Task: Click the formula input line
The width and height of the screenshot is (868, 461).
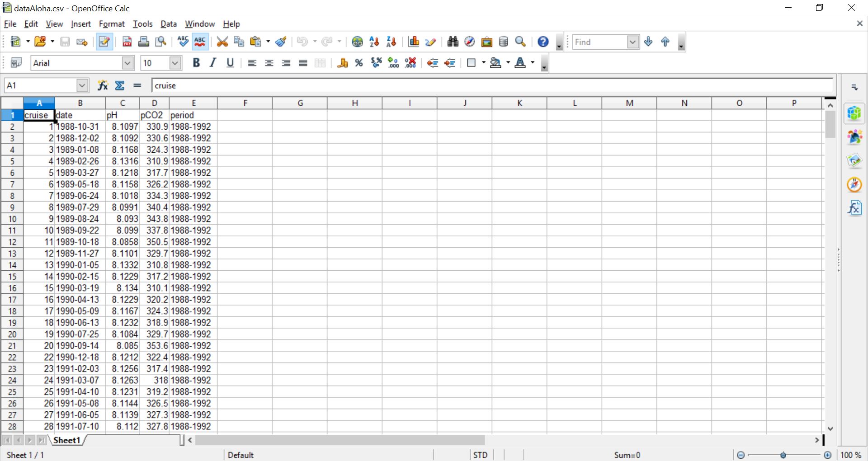Action: [492, 85]
